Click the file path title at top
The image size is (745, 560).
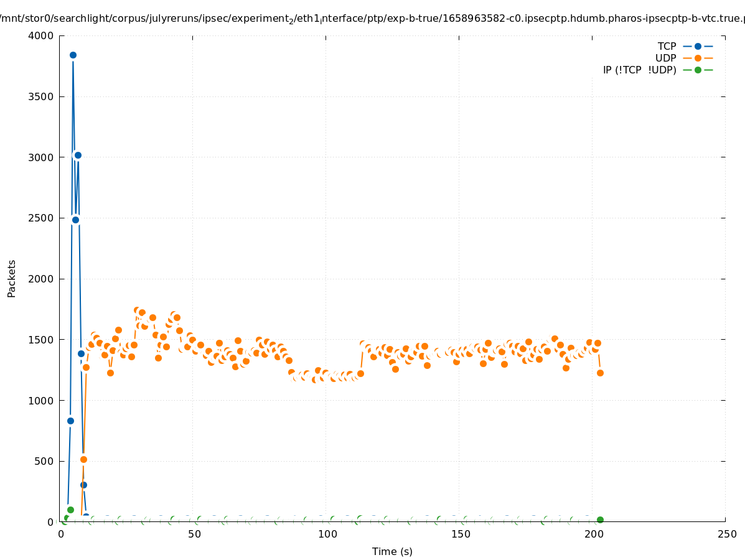[372, 19]
